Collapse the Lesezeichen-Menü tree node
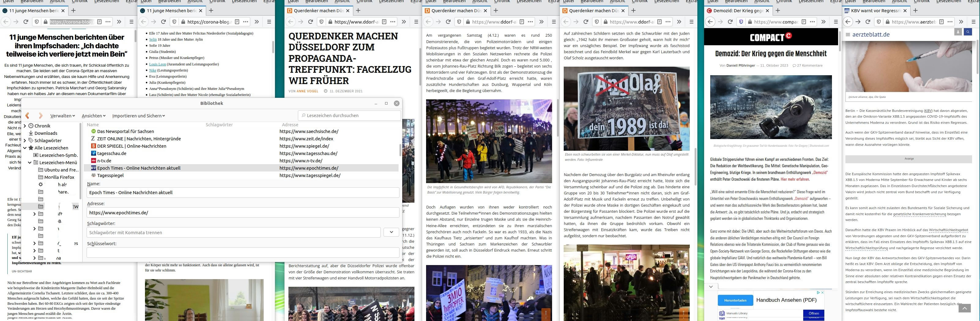The width and height of the screenshot is (980, 321). click(x=30, y=162)
